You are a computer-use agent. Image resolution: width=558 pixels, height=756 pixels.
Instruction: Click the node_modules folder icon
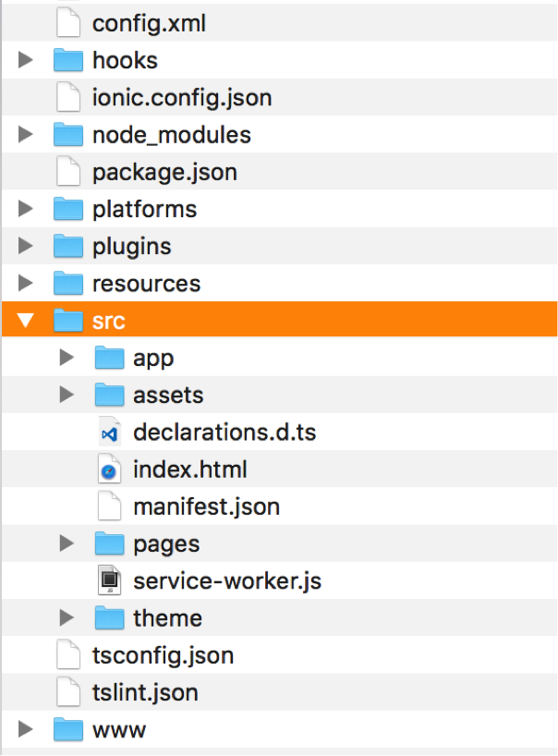(68, 135)
